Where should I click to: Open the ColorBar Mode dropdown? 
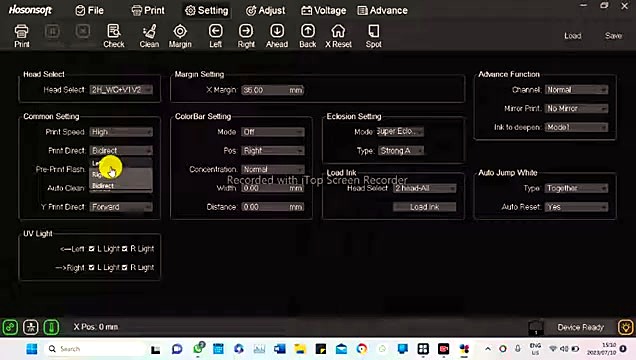(273, 132)
